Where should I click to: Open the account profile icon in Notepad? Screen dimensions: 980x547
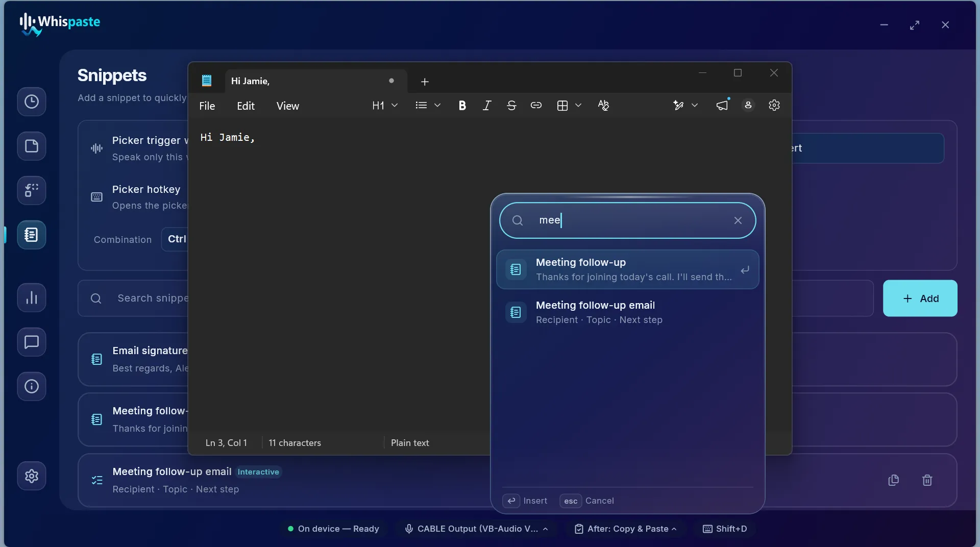click(x=748, y=105)
